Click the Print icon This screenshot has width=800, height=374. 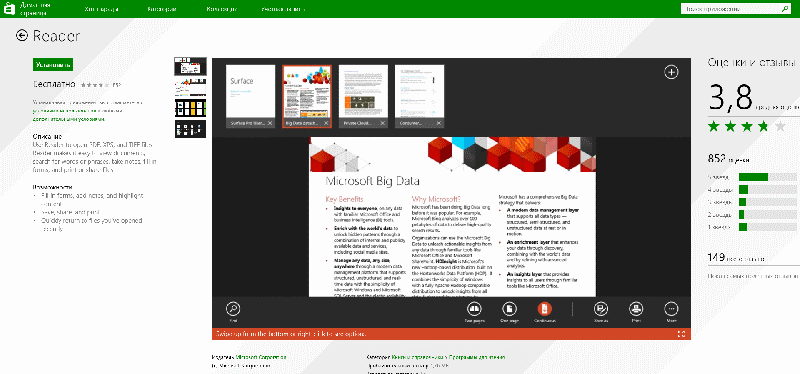[x=636, y=309]
